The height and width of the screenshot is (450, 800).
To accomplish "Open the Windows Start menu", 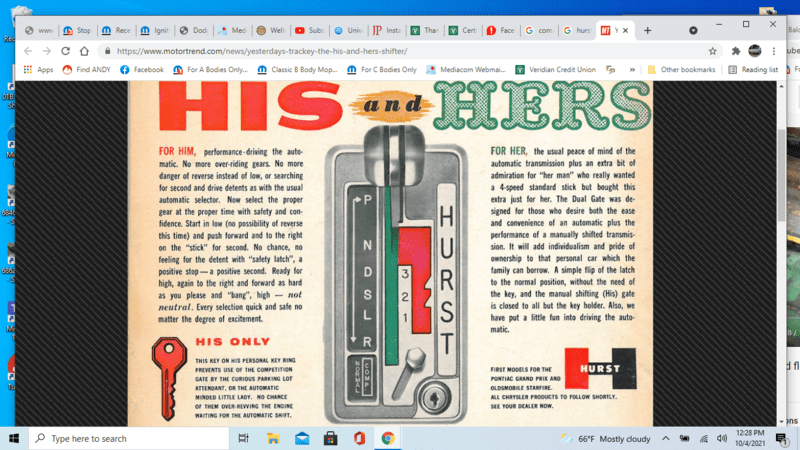I will (14, 438).
